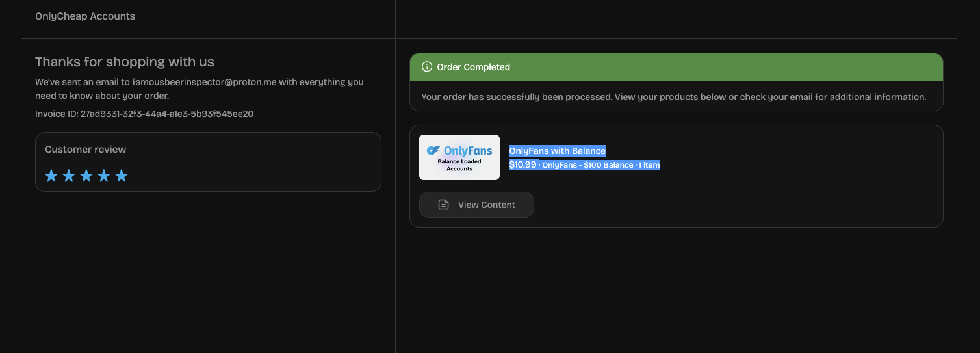Screen dimensions: 980x353
Task: Click the Order Completed banner title
Action: [474, 67]
